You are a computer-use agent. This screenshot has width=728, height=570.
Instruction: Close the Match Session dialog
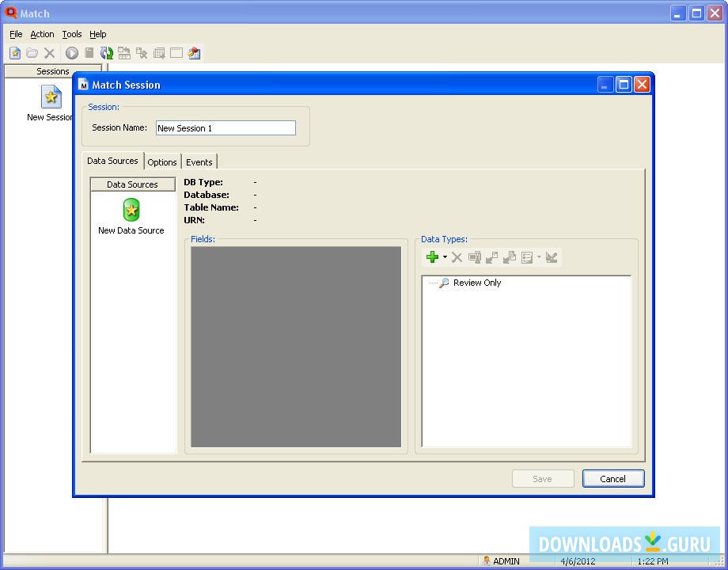point(642,85)
